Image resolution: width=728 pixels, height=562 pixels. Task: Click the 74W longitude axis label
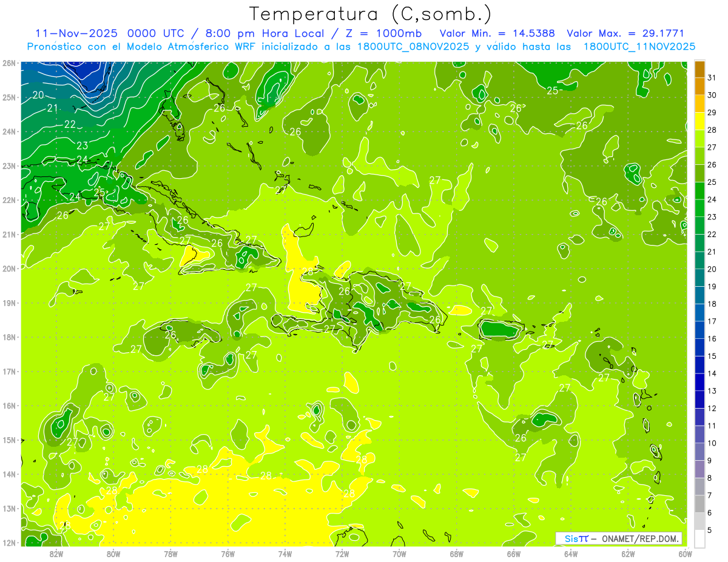tap(285, 554)
